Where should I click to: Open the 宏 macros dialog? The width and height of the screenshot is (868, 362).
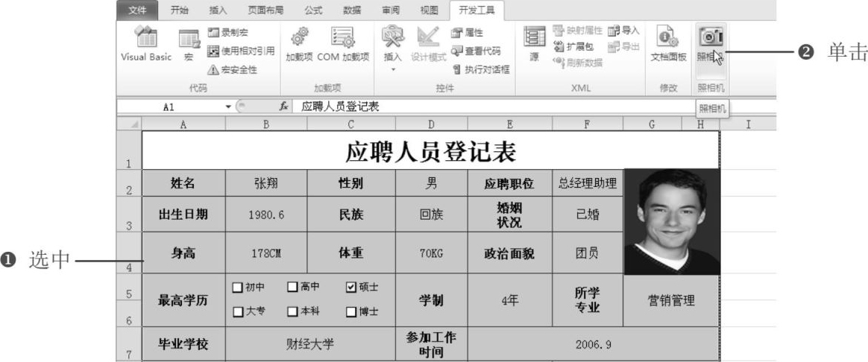click(x=189, y=45)
